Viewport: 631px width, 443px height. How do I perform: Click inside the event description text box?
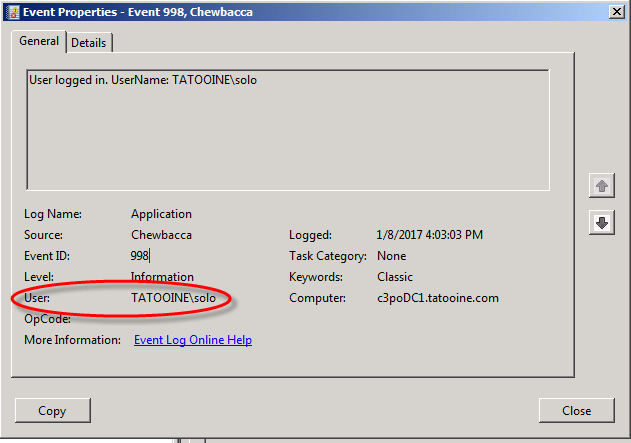pos(288,130)
